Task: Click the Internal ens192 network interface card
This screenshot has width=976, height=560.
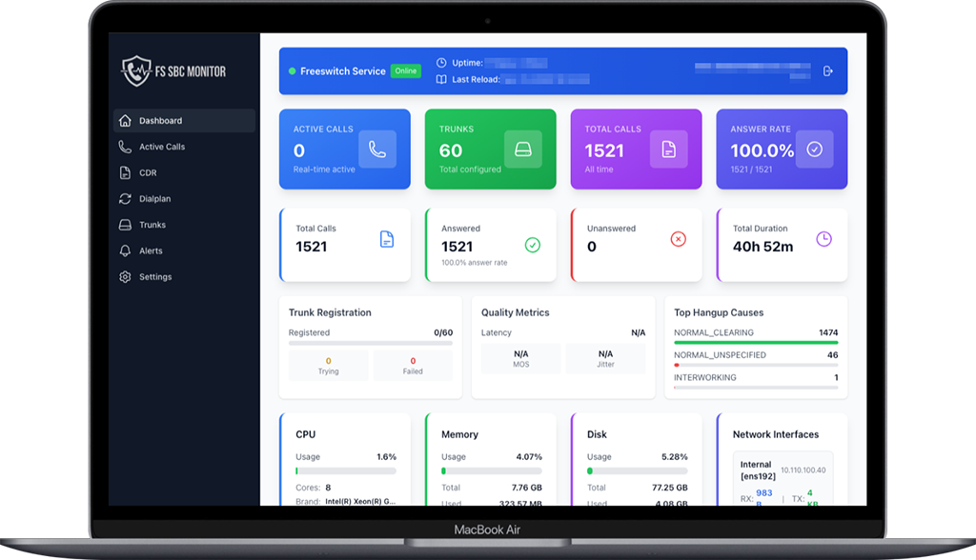Action: pyautogui.click(x=775, y=476)
